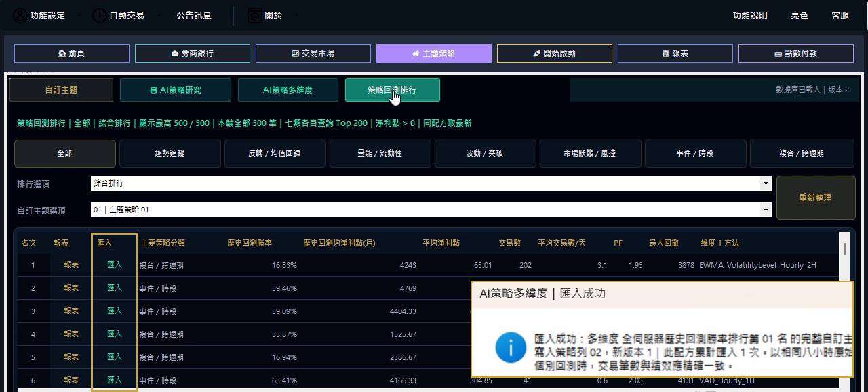Click the 數據庫已載入 | 版本 2 status text

(x=812, y=90)
